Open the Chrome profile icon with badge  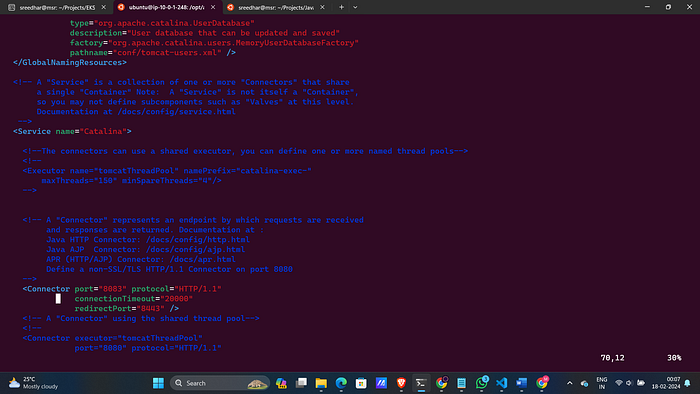pos(542,383)
